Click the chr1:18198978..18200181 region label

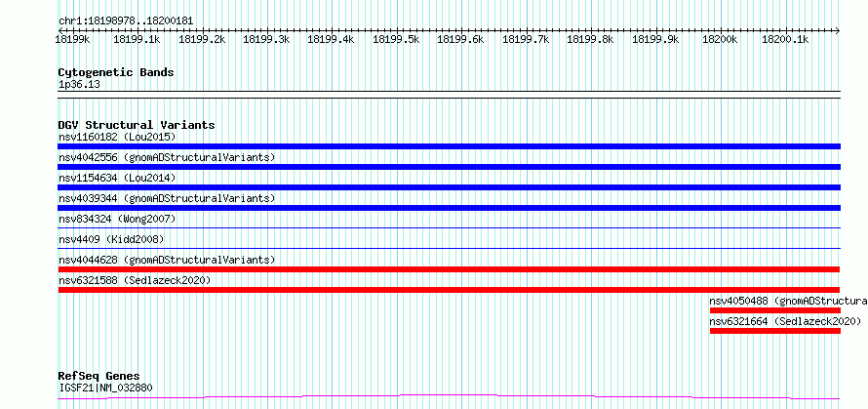click(126, 21)
